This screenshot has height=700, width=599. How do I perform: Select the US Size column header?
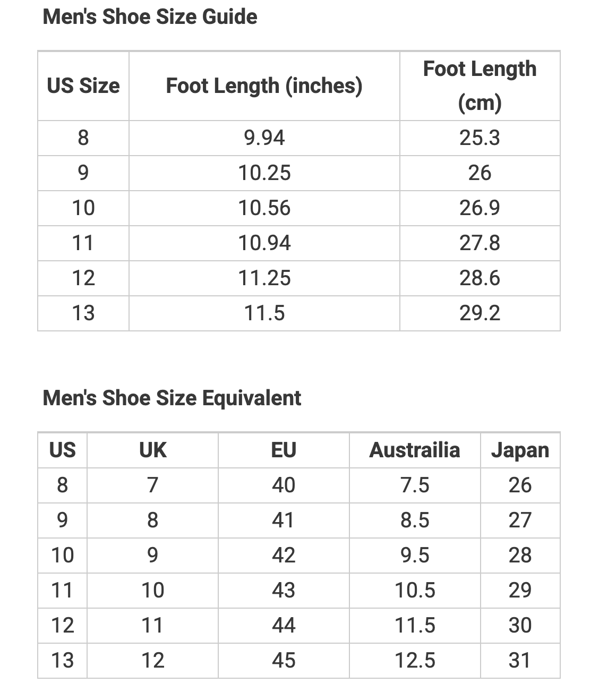tap(83, 86)
